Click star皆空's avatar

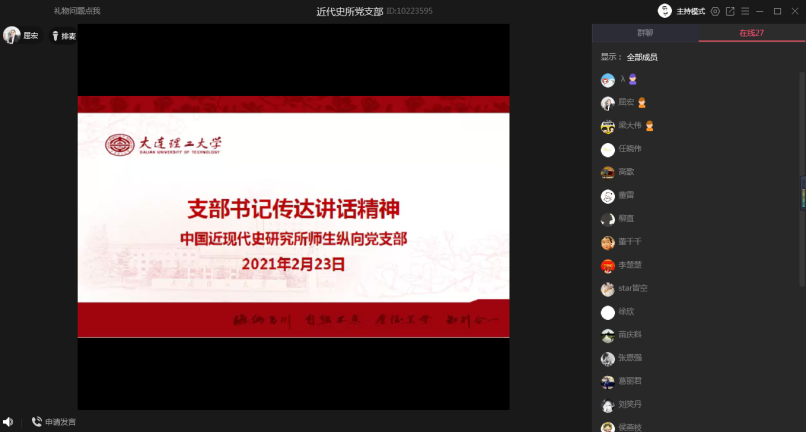point(608,289)
